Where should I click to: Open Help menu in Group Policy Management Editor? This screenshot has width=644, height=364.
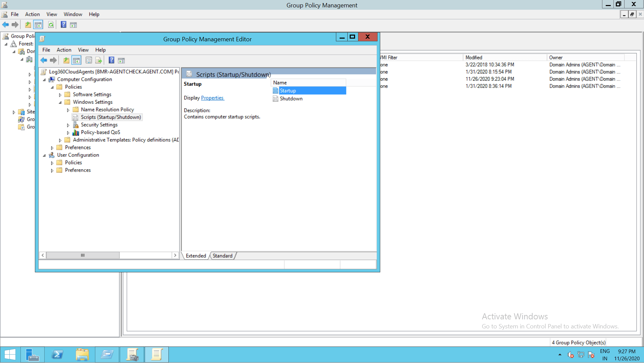point(100,50)
